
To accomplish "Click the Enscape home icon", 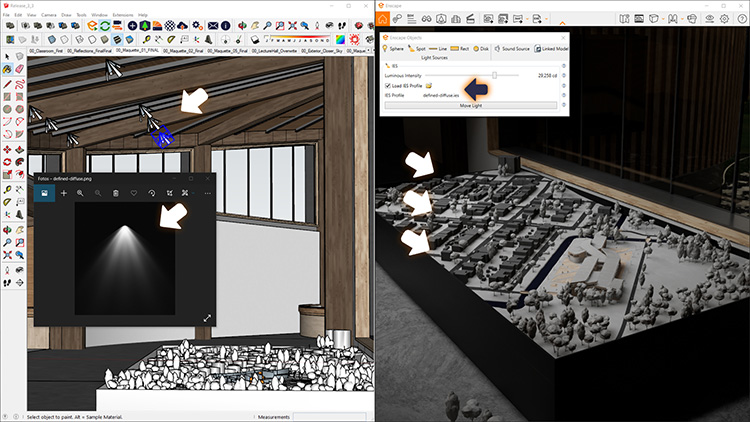I will (x=383, y=19).
